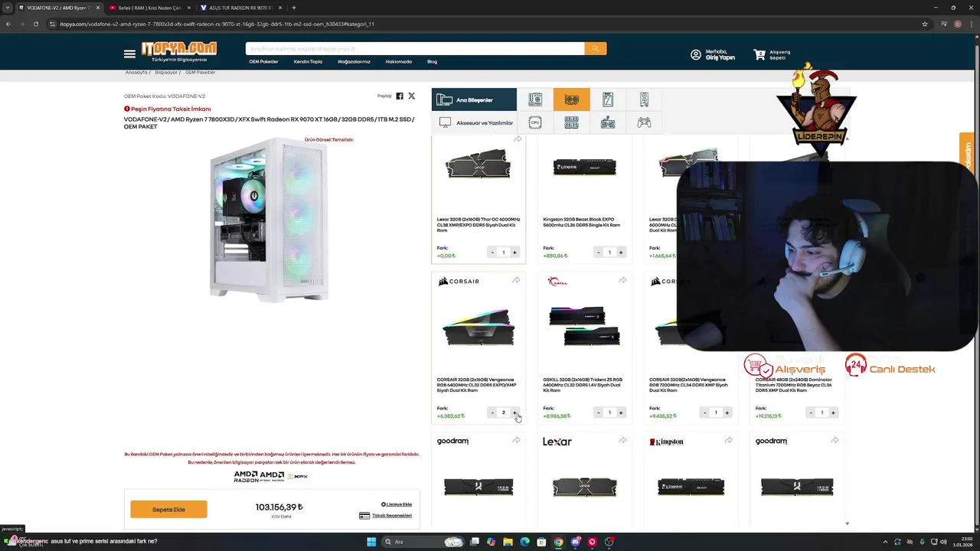The width and height of the screenshot is (980, 551).
Task: Click the share arrow on the Lexar Thor card
Action: [518, 139]
